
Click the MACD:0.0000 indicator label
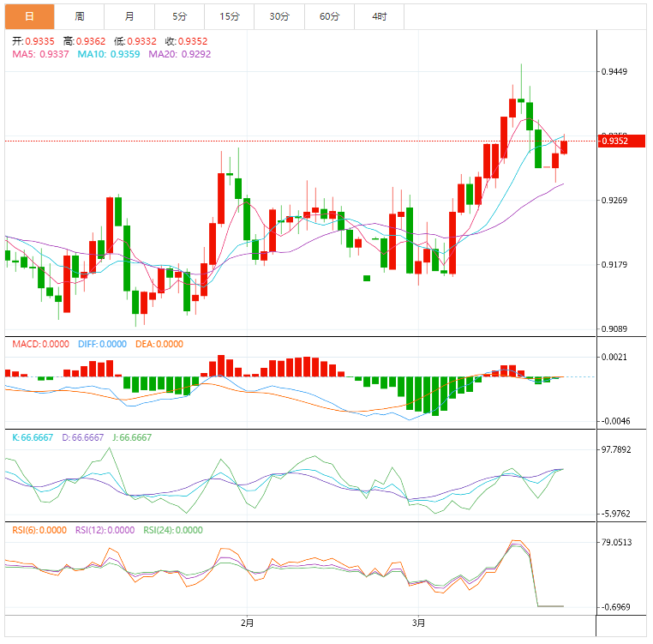click(x=41, y=345)
